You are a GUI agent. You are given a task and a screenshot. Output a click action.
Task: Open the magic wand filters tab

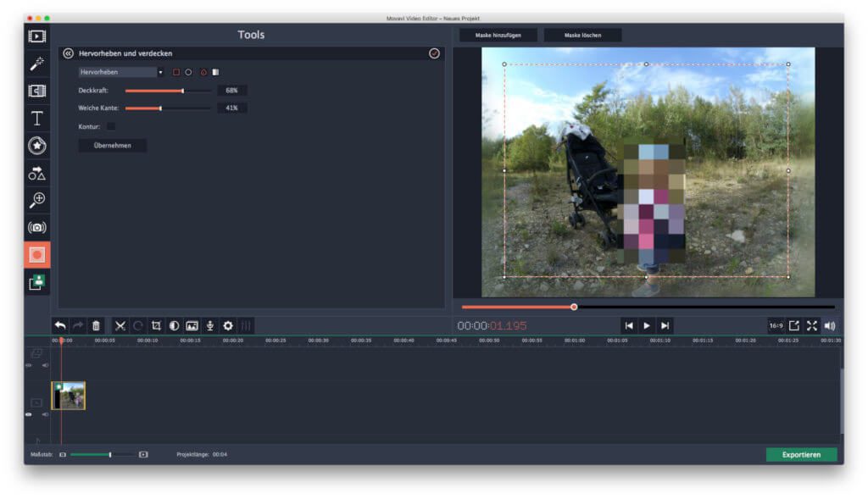[x=36, y=64]
